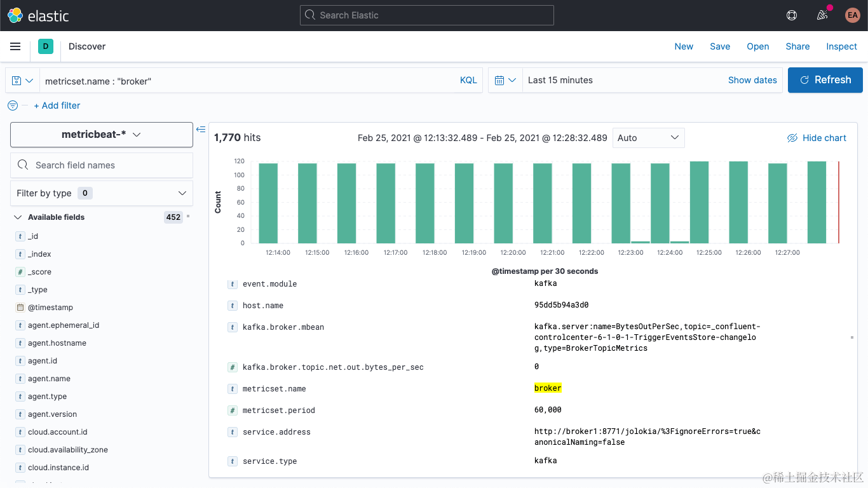Select the agent.type field
The height and width of the screenshot is (488, 868).
point(47,396)
